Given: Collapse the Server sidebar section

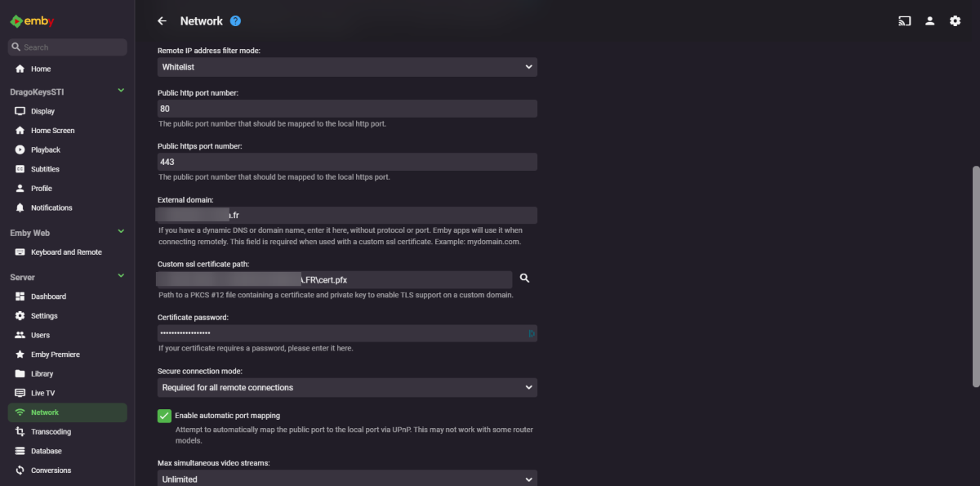Looking at the screenshot, I should [121, 276].
